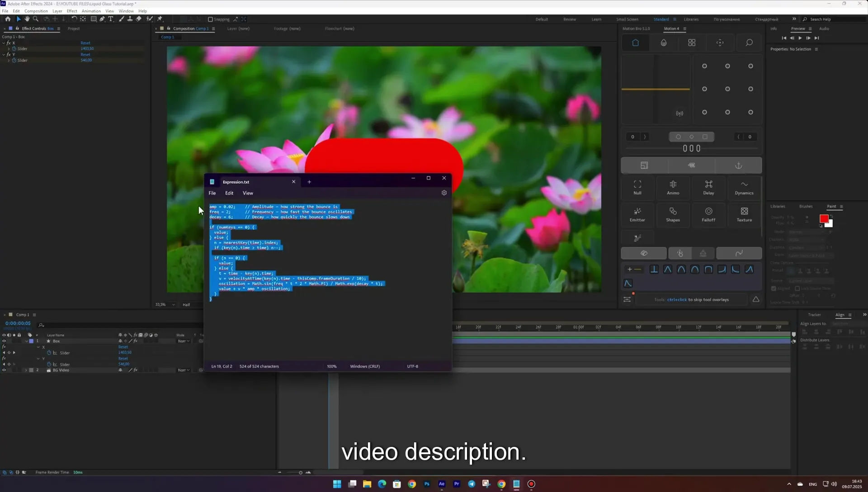868x492 pixels.
Task: Select the Rectangle shape tool
Action: point(94,19)
